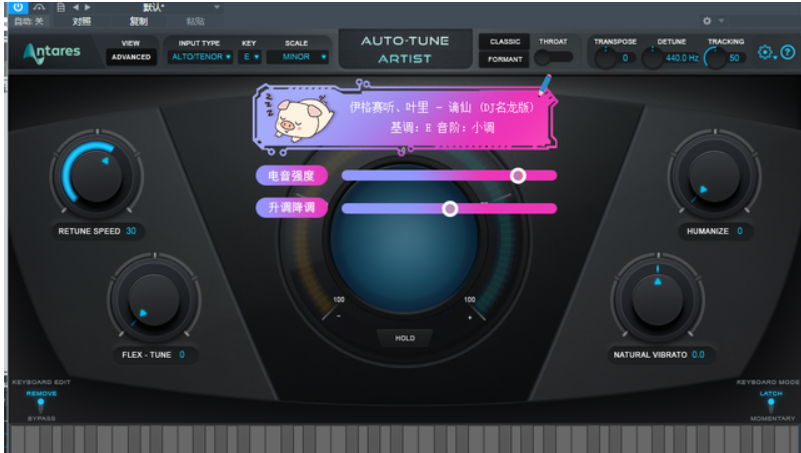Click the host bar sidechain arc icon
The image size is (801, 453).
coord(39,7)
